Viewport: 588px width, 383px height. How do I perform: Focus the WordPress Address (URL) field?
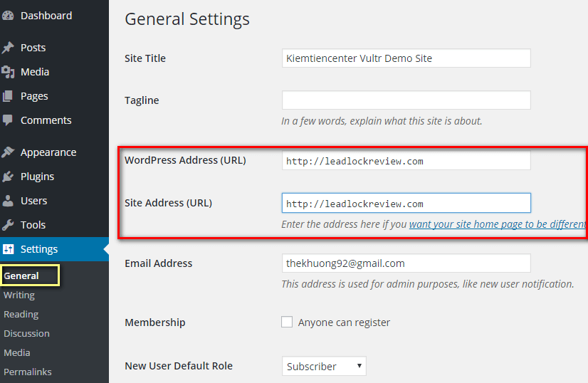[x=406, y=161]
